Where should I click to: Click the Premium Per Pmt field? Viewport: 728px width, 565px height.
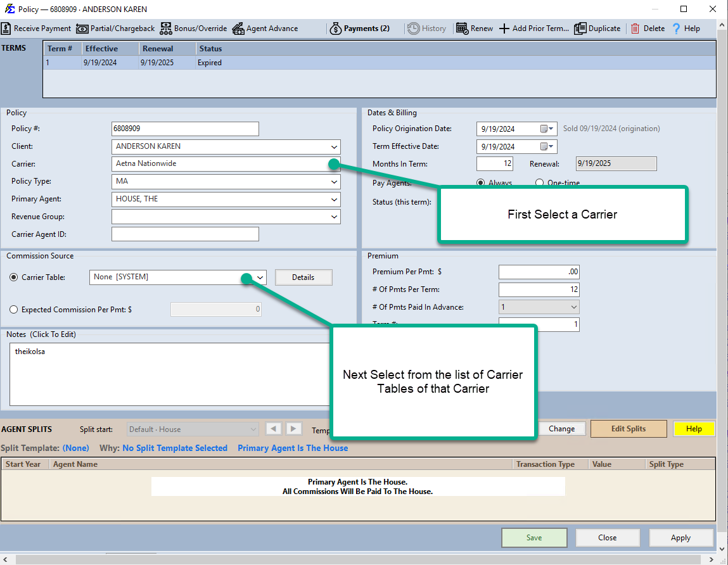pos(539,272)
